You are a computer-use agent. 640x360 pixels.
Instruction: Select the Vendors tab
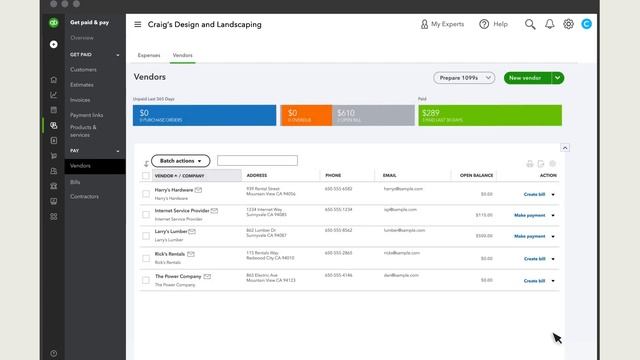pyautogui.click(x=182, y=55)
